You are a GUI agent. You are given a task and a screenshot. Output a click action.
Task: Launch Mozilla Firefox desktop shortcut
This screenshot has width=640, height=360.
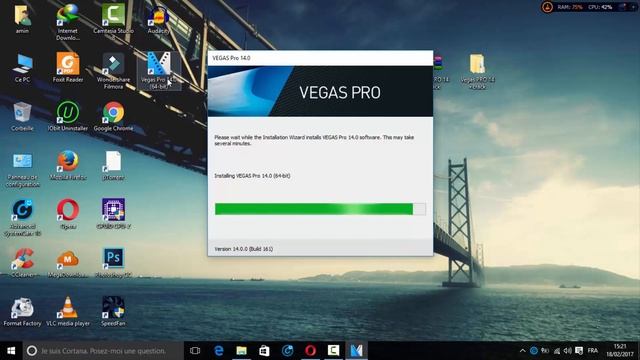[68, 166]
